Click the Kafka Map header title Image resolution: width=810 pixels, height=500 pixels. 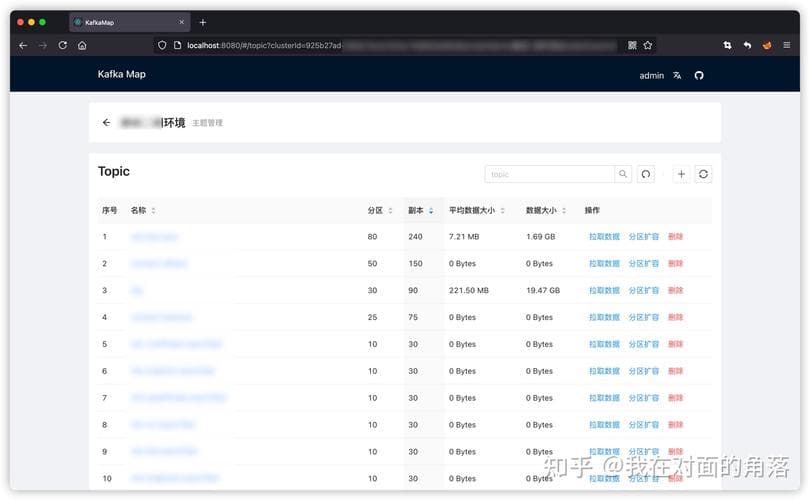[121, 74]
